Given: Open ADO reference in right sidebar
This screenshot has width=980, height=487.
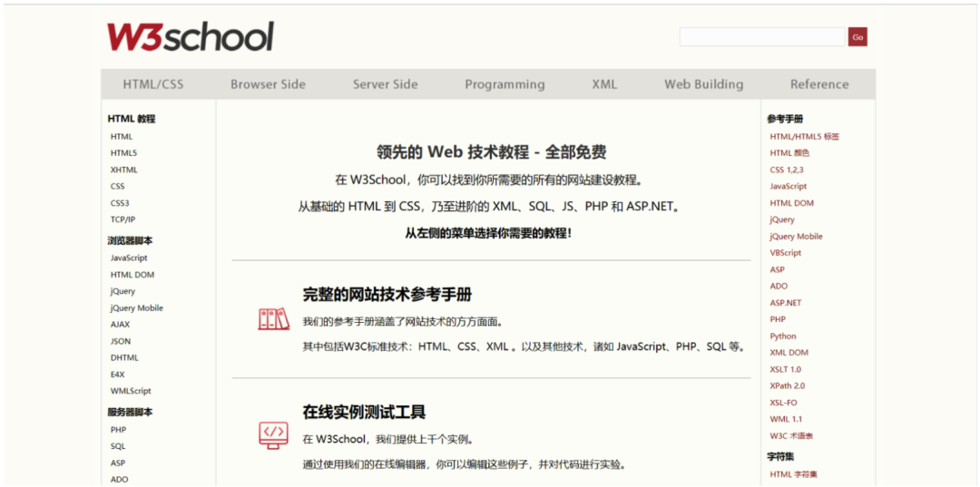Looking at the screenshot, I should point(779,286).
